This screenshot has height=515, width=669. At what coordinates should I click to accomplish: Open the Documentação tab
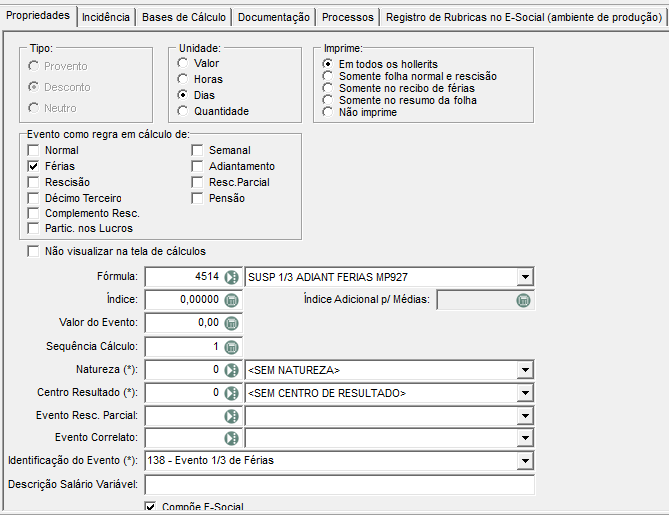pos(274,17)
